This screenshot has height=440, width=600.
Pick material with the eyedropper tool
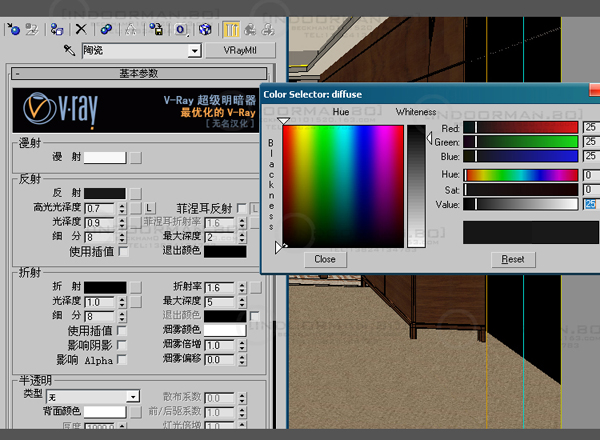tap(69, 50)
